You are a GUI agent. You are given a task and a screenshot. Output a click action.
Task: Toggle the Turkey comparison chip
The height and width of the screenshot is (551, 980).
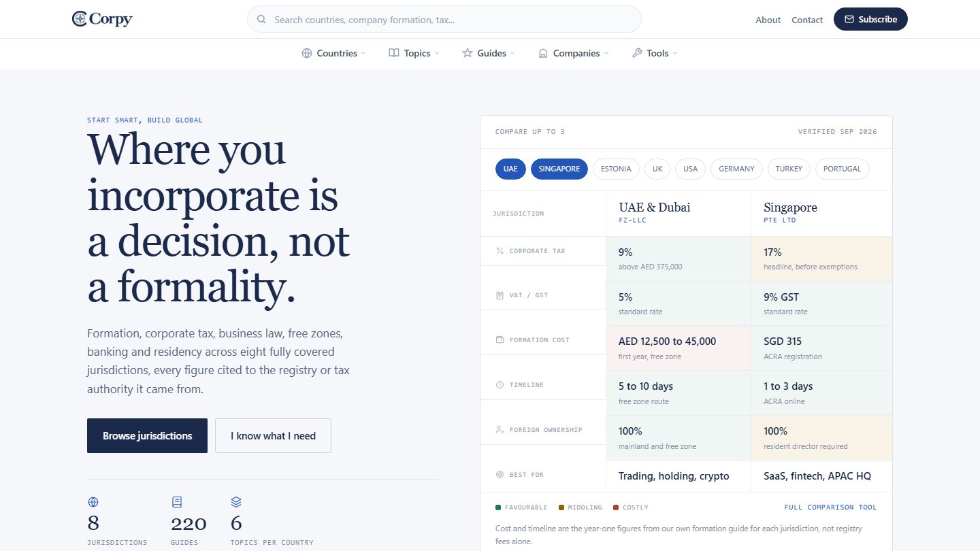(789, 169)
